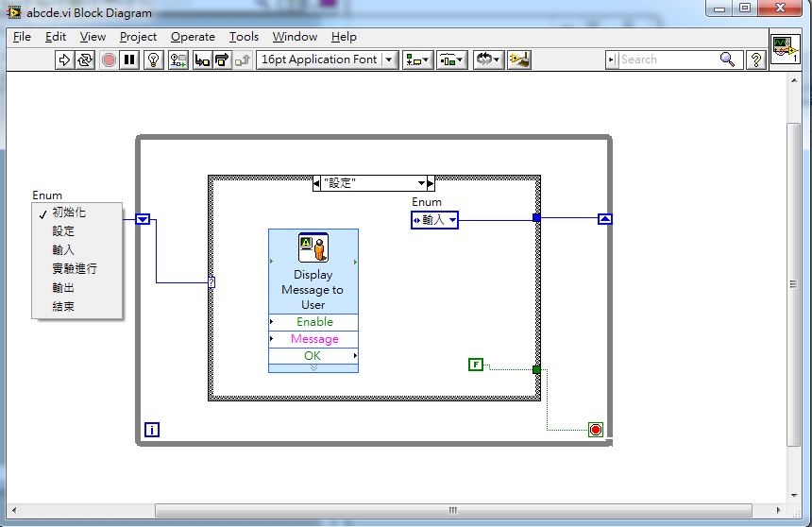Click the vertical scrollbar thumb

(793, 284)
